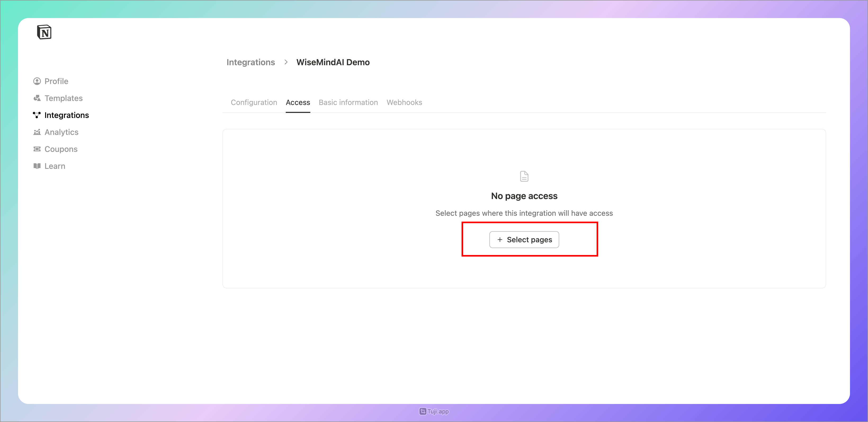Click the Notion logo icon
Image resolution: width=868 pixels, height=422 pixels.
point(44,32)
